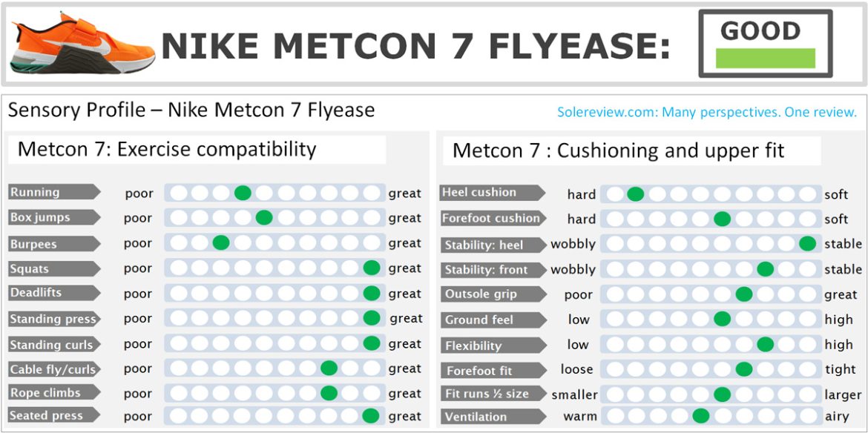This screenshot has height=433, width=868.
Task: Select the green dot on Running row
Action: 243,194
